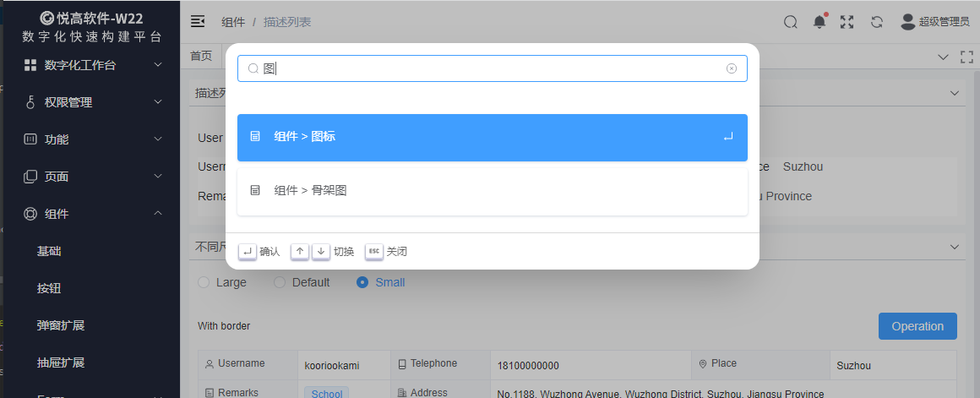The image size is (980, 398).
Task: Click the 权限管理 key icon
Action: (x=30, y=102)
